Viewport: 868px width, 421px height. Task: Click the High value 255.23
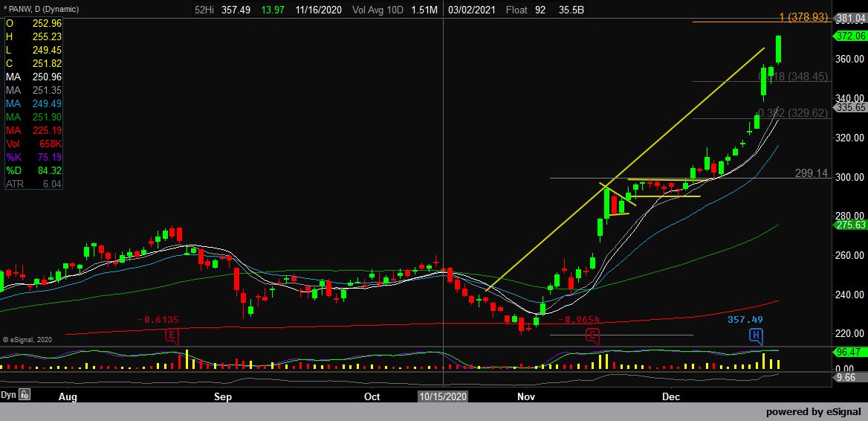point(47,36)
